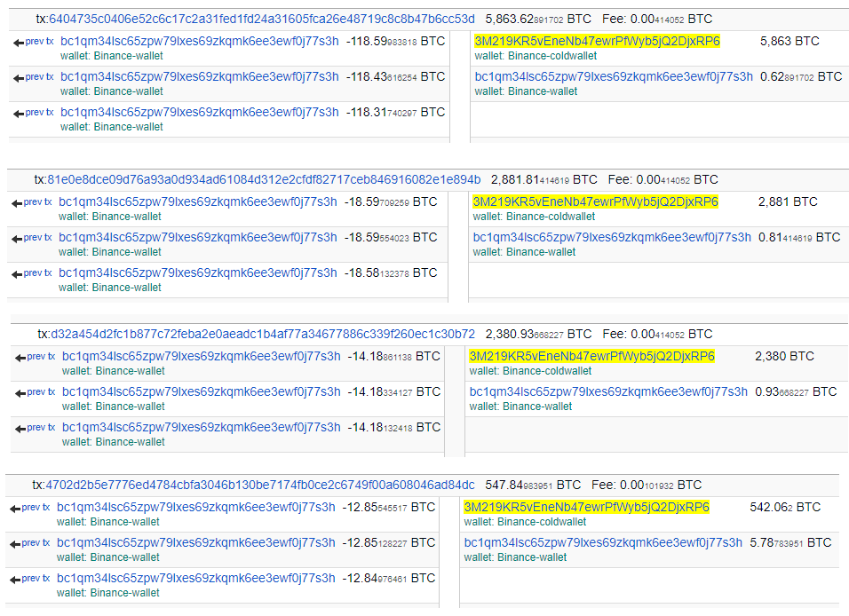
Task: View transaction d32a454d2fc1b877 details
Action: tap(262, 335)
